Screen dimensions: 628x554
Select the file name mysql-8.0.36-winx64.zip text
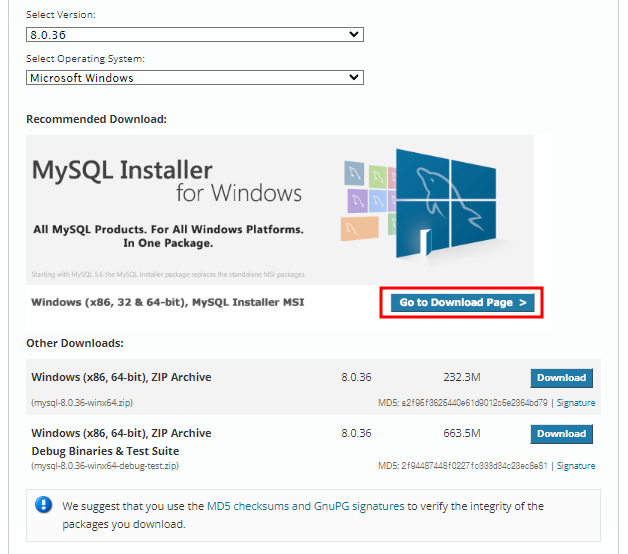point(82,403)
